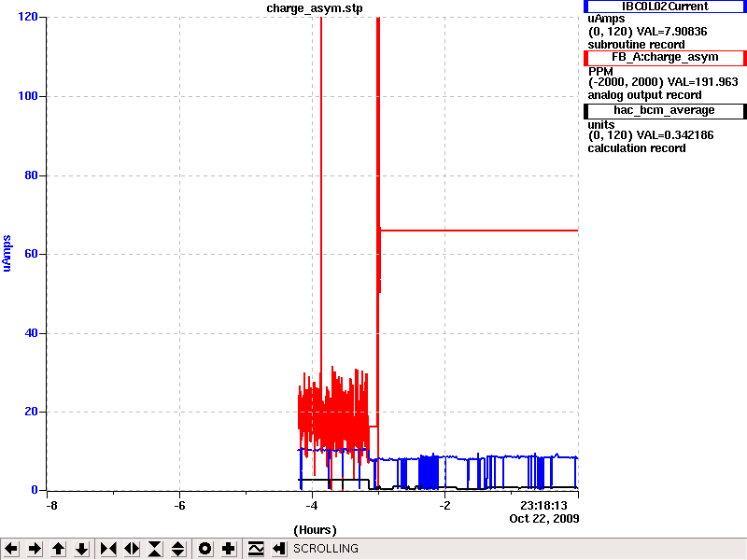Screen dimensions: 747x560
Task: Click the graph refresh waveform icon
Action: point(256,549)
